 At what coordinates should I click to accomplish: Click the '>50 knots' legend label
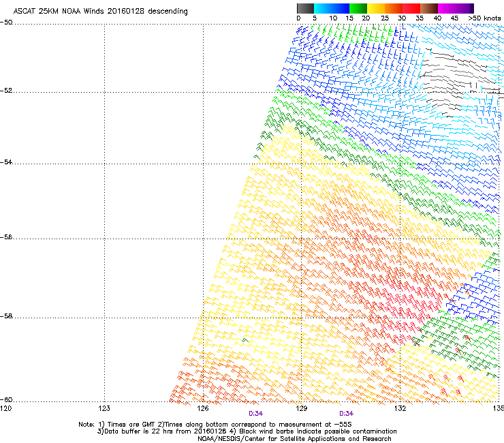[484, 18]
